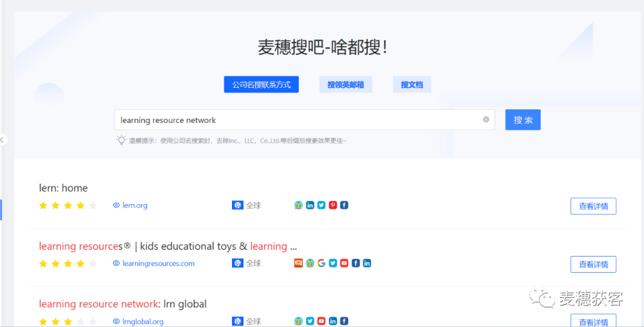Open Facebook icon for lrnglobal.org

click(344, 321)
